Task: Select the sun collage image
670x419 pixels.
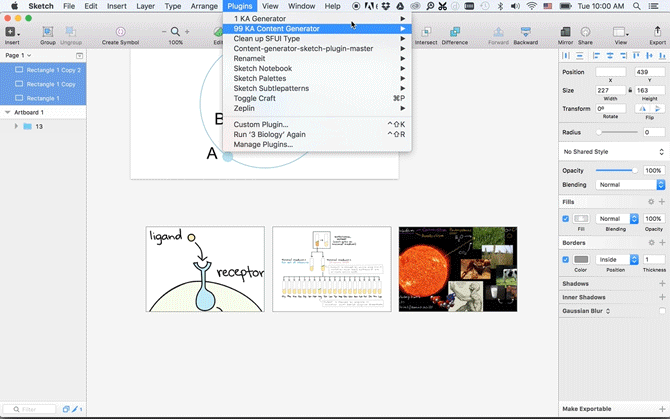Action: 458,269
